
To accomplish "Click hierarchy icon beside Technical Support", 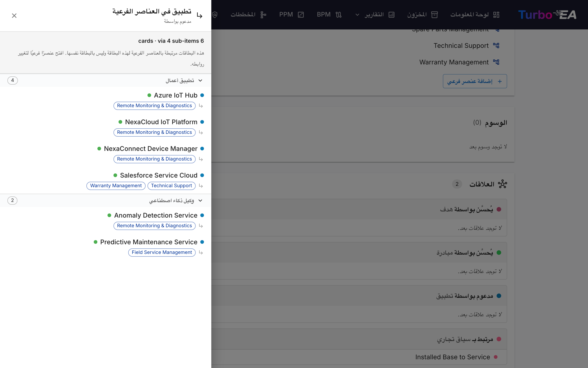I will (x=496, y=46).
